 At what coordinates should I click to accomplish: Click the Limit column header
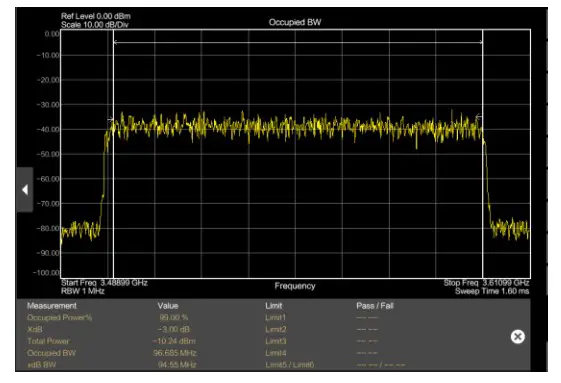click(274, 306)
